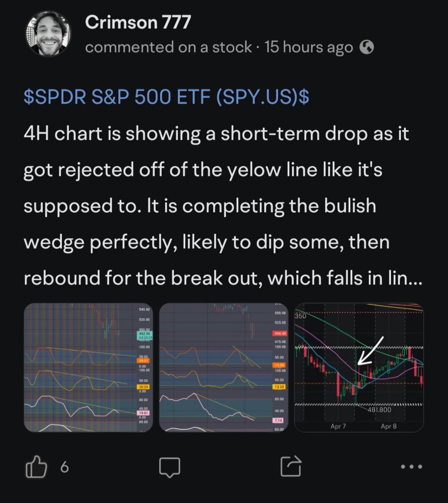This screenshot has height=503, width=448.
Task: Click the "15 hours ago" timestamp
Action: coord(308,47)
